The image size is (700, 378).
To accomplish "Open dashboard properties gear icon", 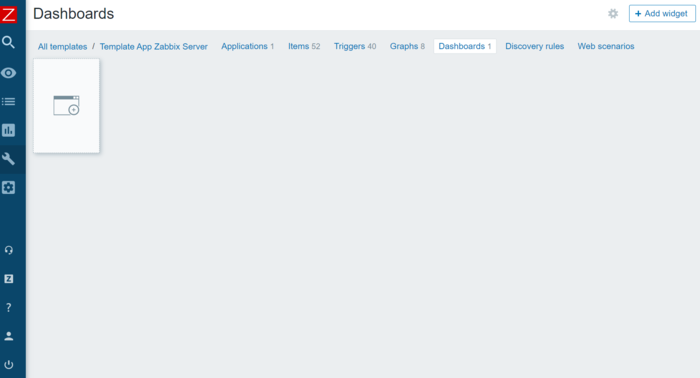I will pos(613,14).
